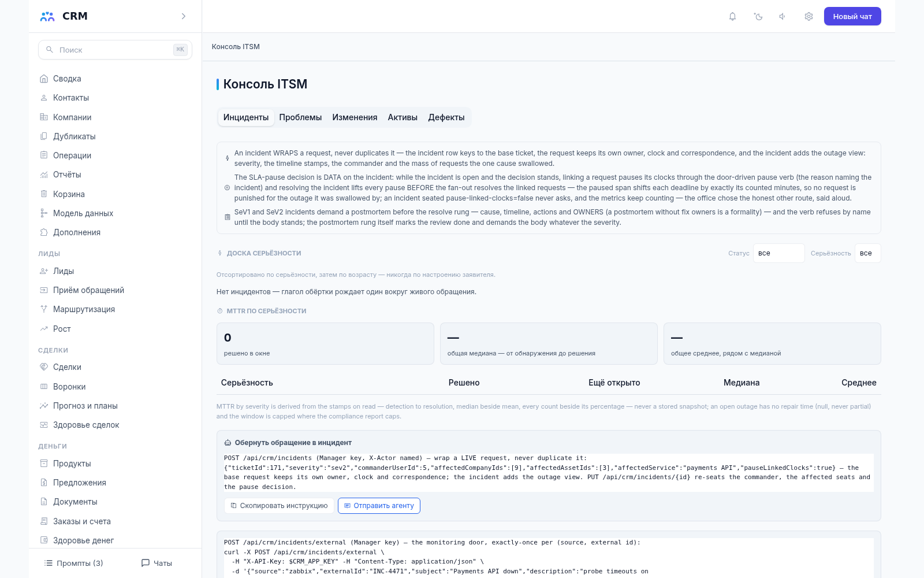Click Консоль ITSM breadcrumb

pos(236,47)
